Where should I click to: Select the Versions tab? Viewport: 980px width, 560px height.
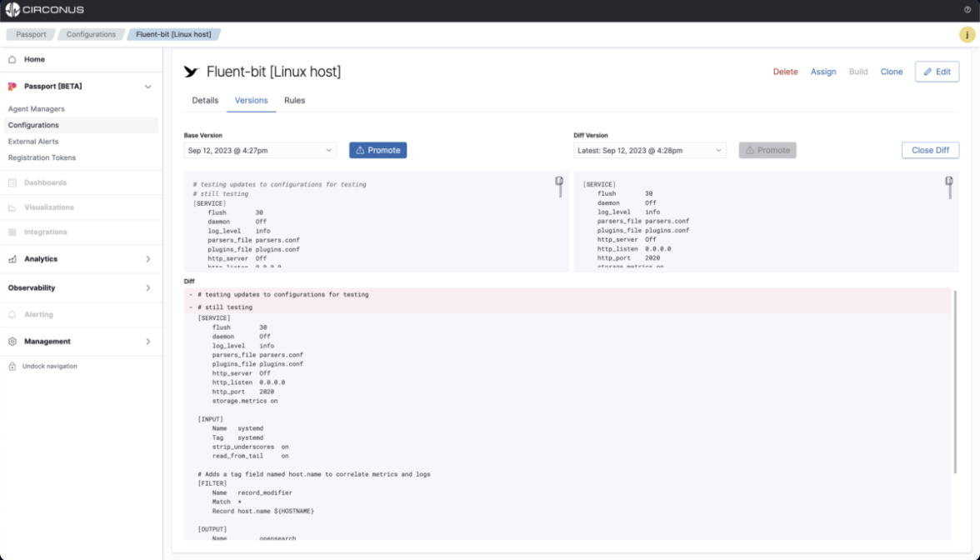[252, 101]
